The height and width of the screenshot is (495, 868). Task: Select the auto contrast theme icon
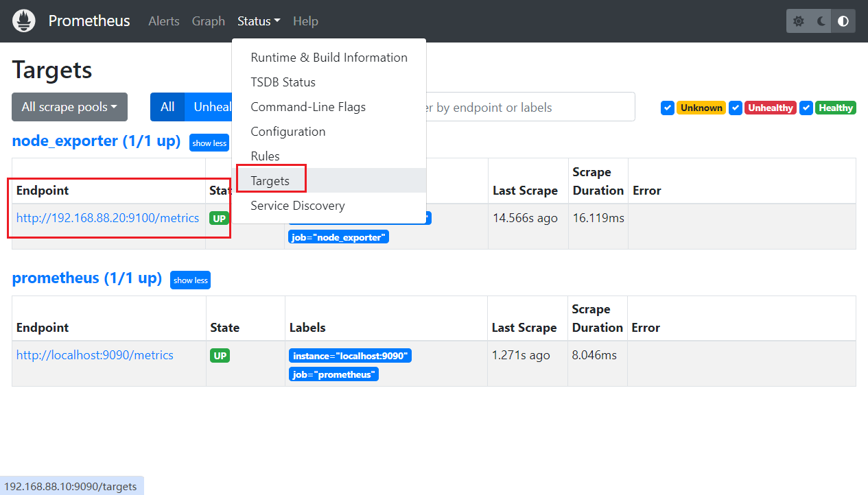tap(843, 21)
